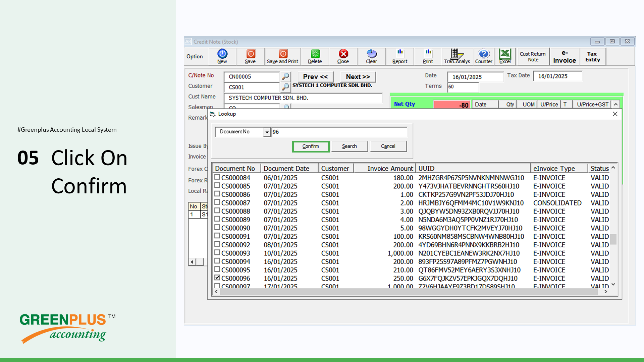644x362 pixels.
Task: Click the horizontal scrollbar right arrow
Action: (x=606, y=292)
